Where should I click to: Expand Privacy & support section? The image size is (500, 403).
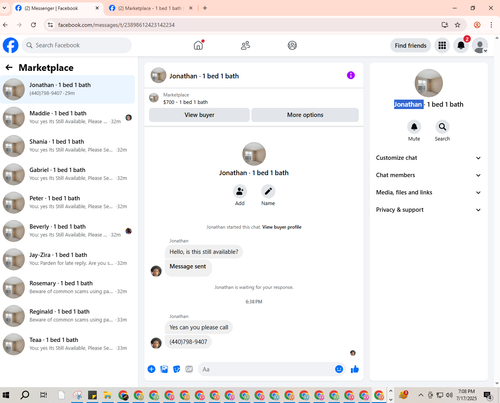(428, 210)
